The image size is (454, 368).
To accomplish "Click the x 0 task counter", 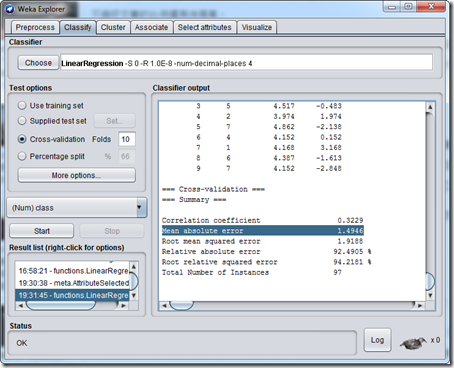I will (x=435, y=340).
